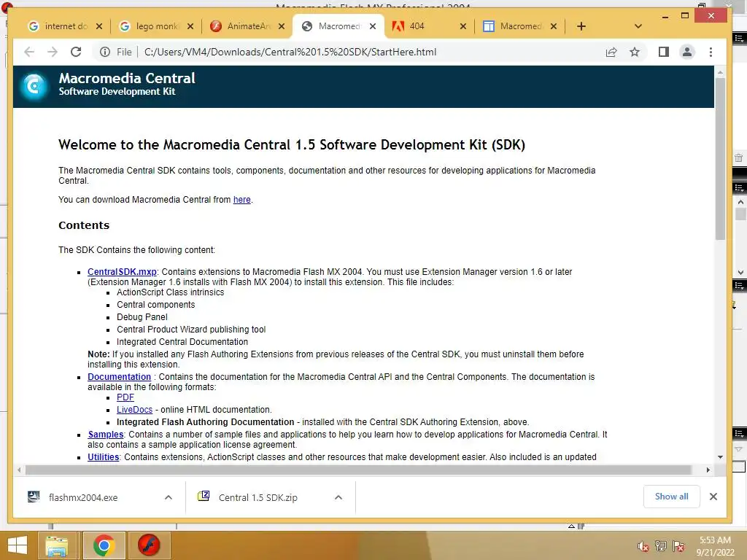Minimize the Chrome window
The width and height of the screenshot is (747, 560).
pyautogui.click(x=665, y=16)
